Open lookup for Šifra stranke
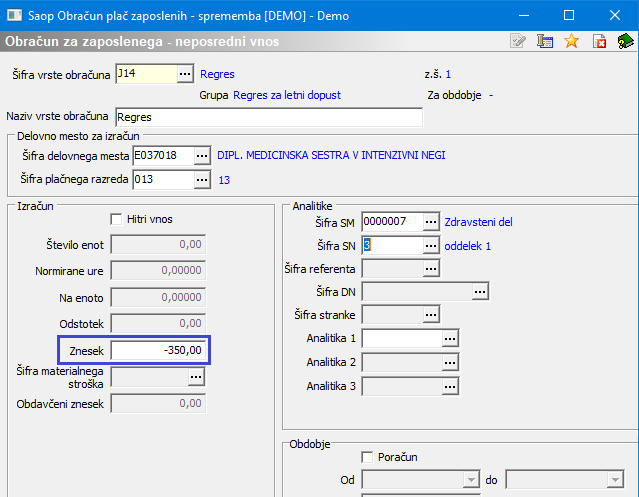This screenshot has height=497, width=639. click(431, 314)
